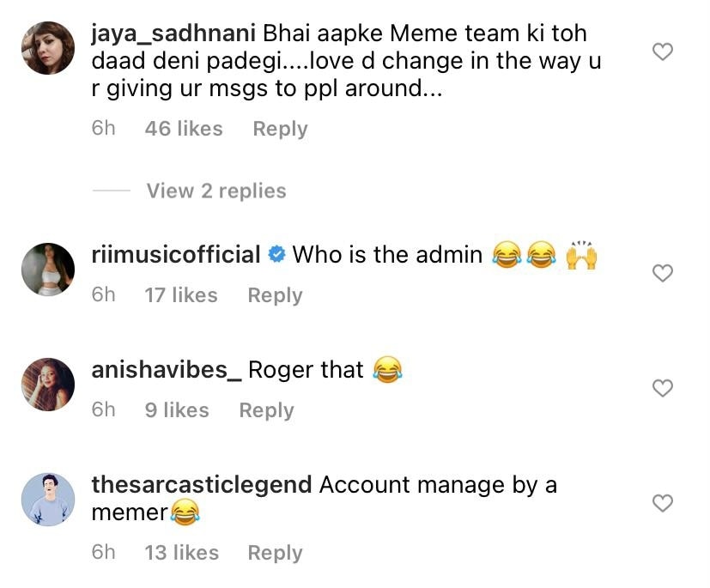Expand View 2 replies
Screen dimensions: 710x588
(215, 191)
